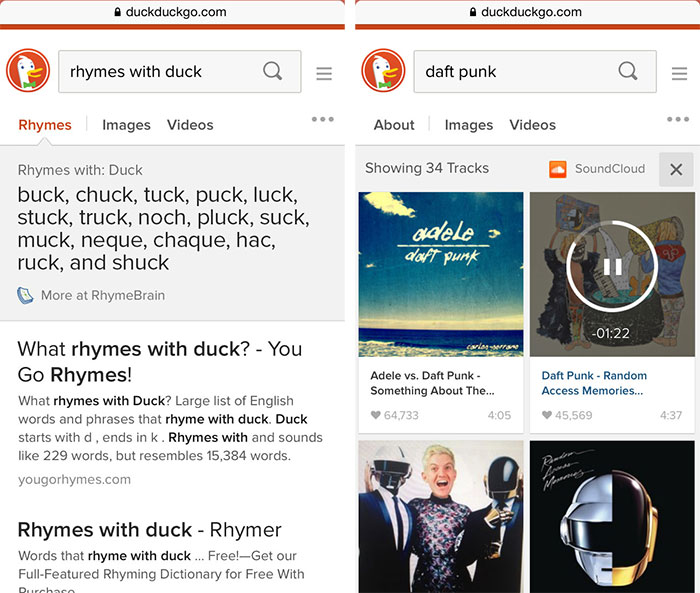Play the split helmet album cover thumbnail
Viewport: 700px width, 593px height.
tap(612, 517)
